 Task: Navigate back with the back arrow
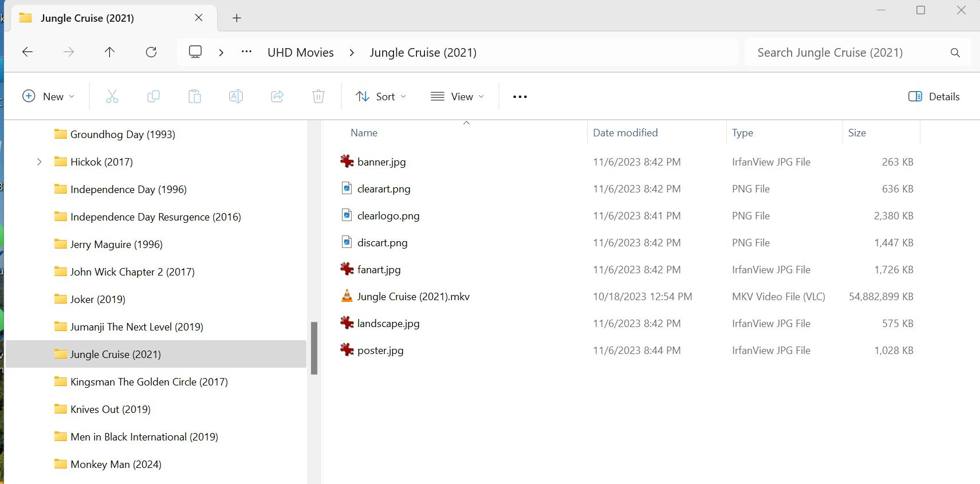coord(27,53)
